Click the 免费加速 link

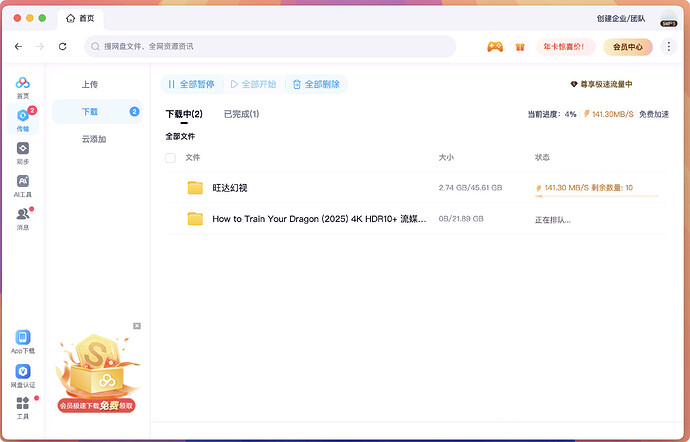point(653,114)
